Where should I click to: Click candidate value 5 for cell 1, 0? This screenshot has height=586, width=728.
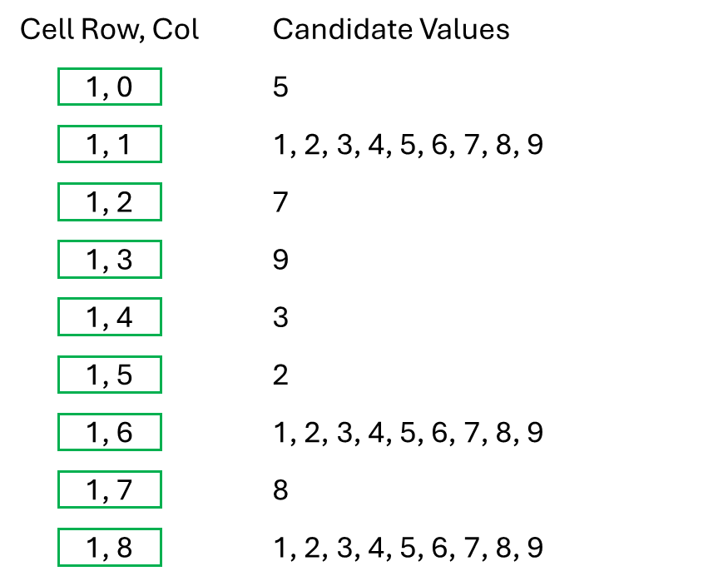(x=280, y=87)
